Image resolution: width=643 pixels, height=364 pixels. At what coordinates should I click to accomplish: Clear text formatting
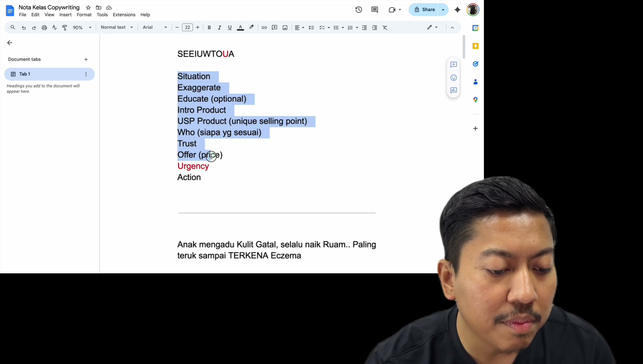tap(385, 28)
